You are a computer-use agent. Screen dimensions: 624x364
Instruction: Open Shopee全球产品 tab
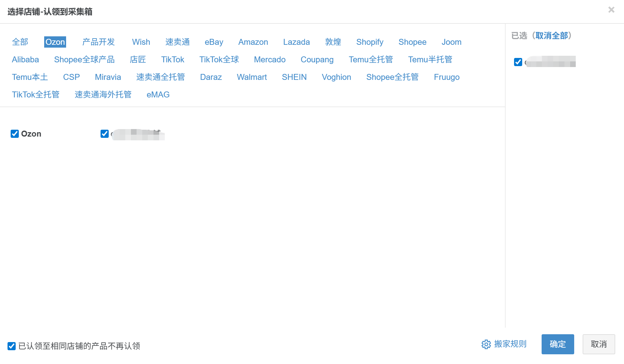point(85,60)
